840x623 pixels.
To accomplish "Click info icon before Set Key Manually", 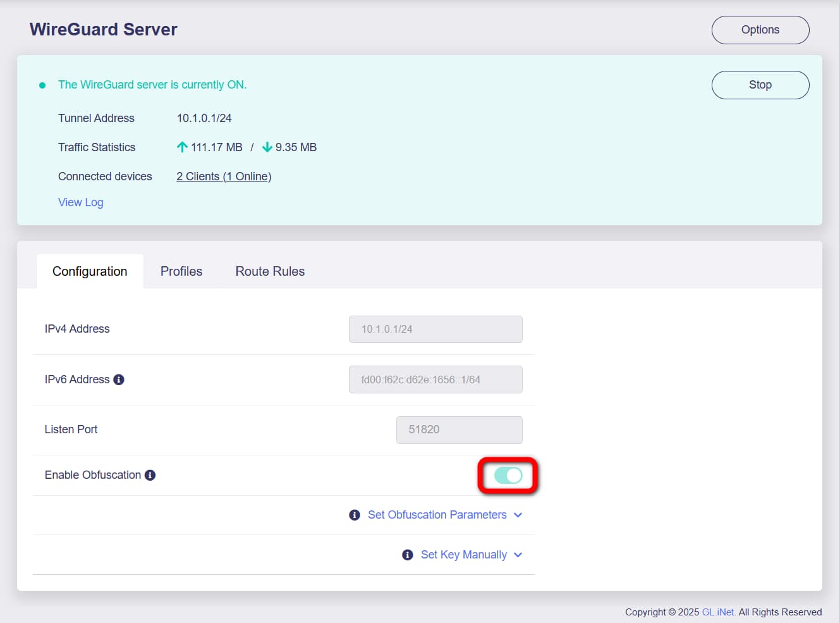I will [x=408, y=555].
